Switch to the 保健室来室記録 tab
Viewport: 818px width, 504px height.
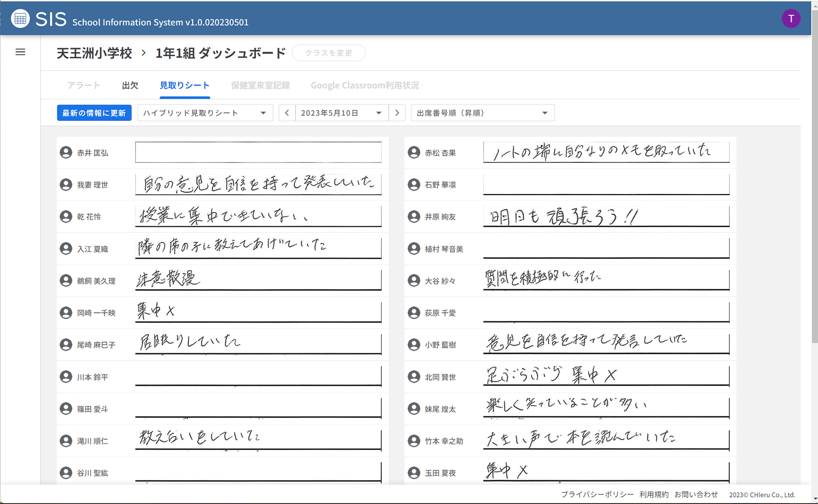pyautogui.click(x=260, y=85)
